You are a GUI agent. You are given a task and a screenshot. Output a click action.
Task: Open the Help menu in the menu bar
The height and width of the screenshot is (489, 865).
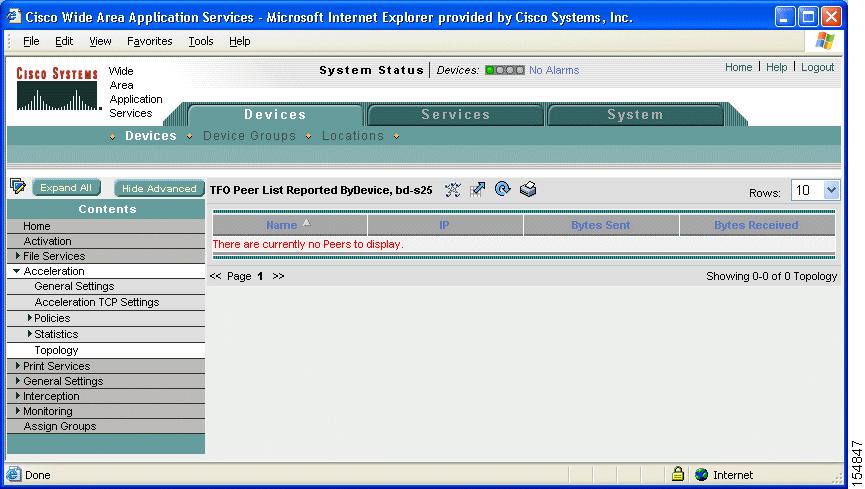[x=239, y=41]
